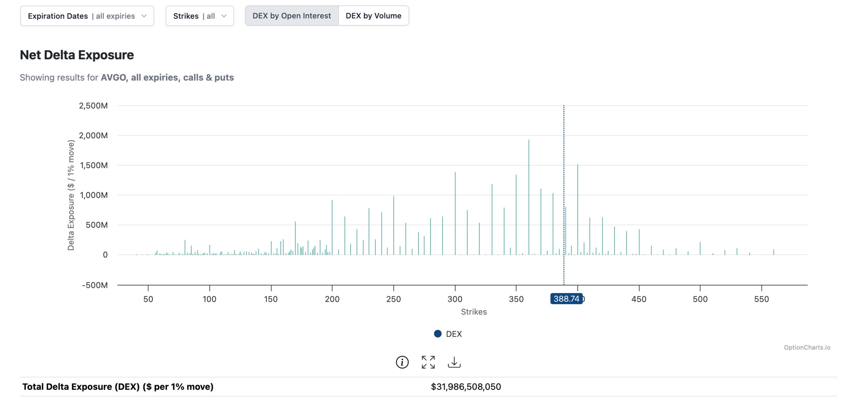This screenshot has height=399, width=868.
Task: Click the bar at strike 250
Action: coord(394,225)
